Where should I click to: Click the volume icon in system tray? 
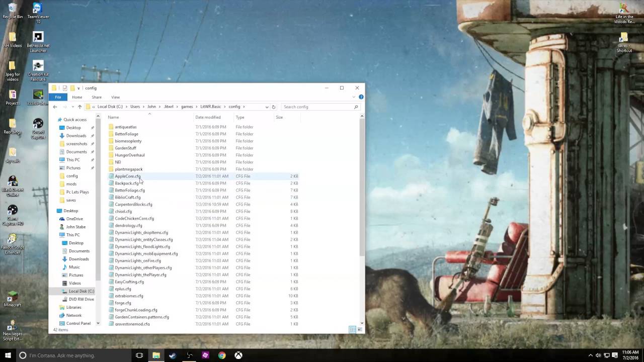pyautogui.click(x=598, y=355)
